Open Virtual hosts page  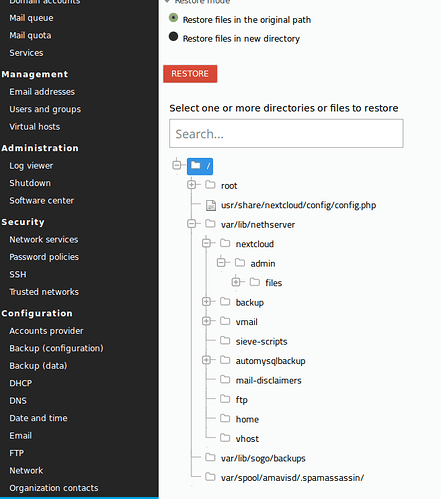[x=35, y=127]
